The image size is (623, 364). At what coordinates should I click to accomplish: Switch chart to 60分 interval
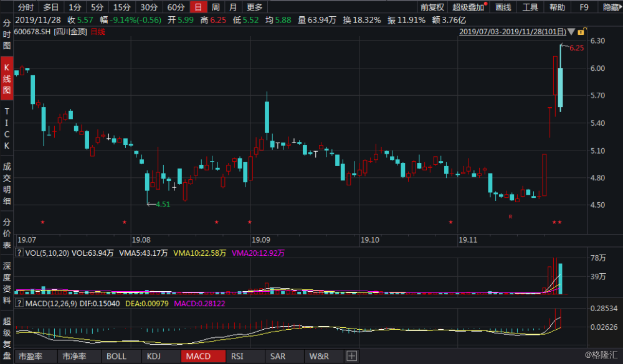click(176, 7)
